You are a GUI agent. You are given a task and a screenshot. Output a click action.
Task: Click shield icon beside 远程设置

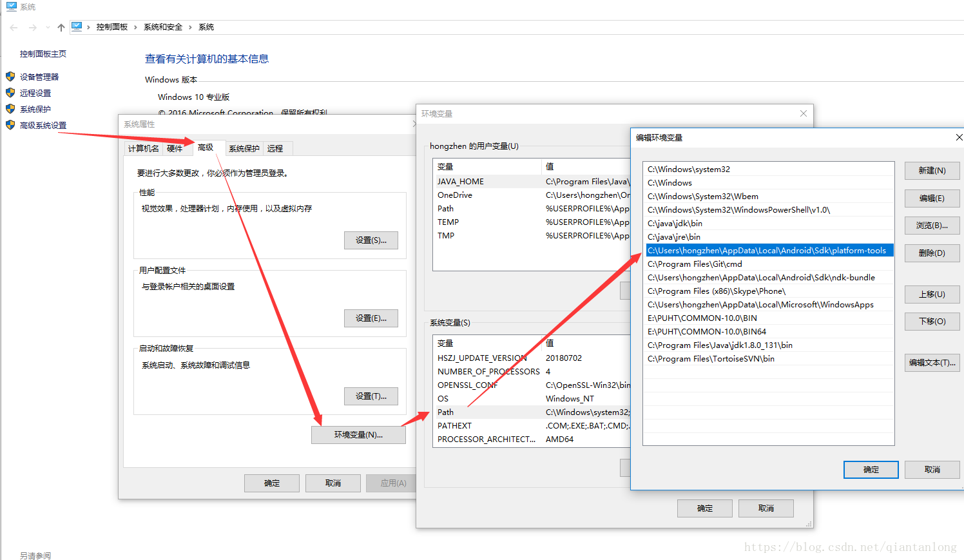click(x=10, y=93)
